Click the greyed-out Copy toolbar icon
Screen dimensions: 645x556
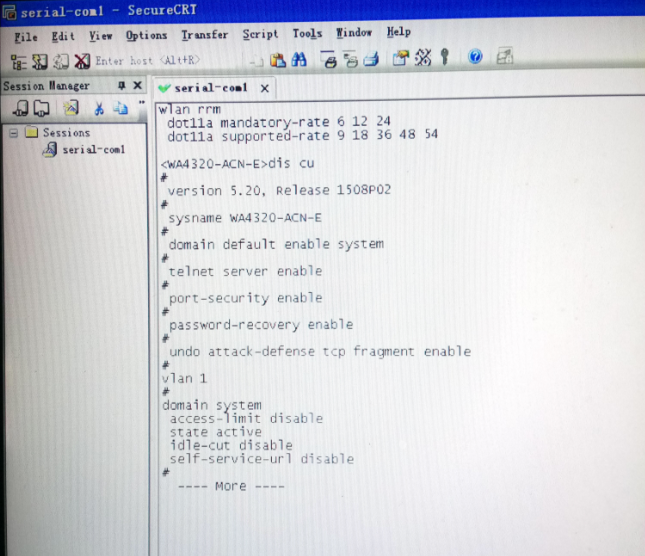click(256, 61)
